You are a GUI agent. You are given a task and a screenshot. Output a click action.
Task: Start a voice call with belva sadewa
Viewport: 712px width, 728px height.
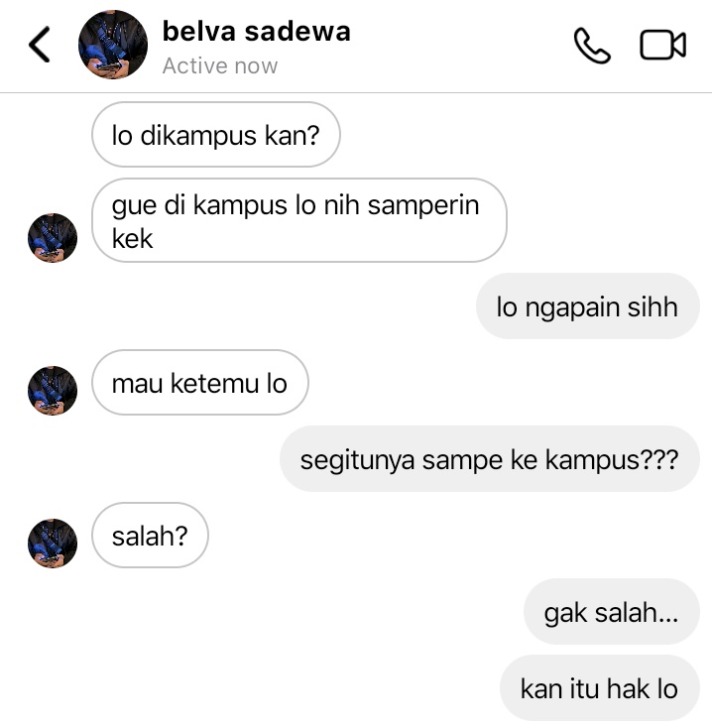(592, 46)
